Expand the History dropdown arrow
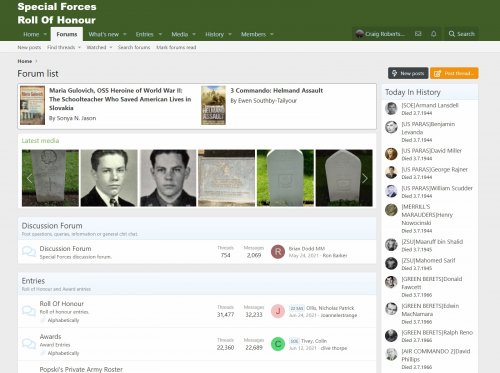 point(230,34)
